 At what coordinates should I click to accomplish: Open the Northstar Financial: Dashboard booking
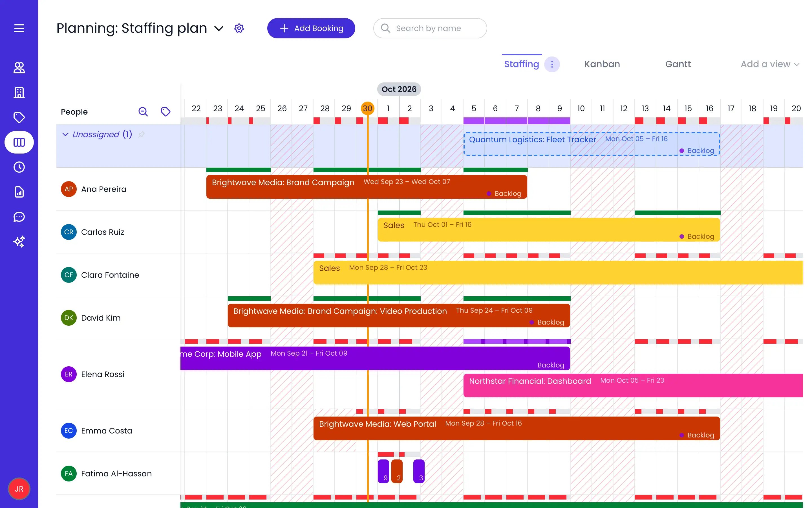(x=633, y=385)
